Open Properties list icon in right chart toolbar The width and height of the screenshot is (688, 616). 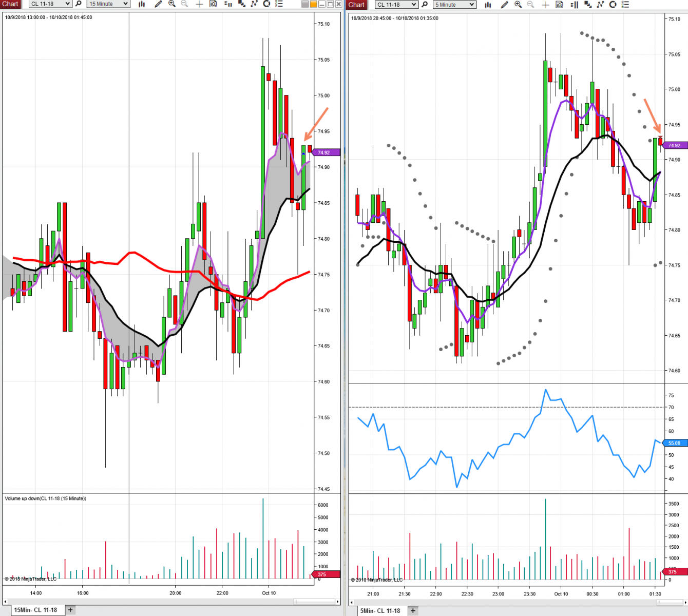(x=625, y=5)
